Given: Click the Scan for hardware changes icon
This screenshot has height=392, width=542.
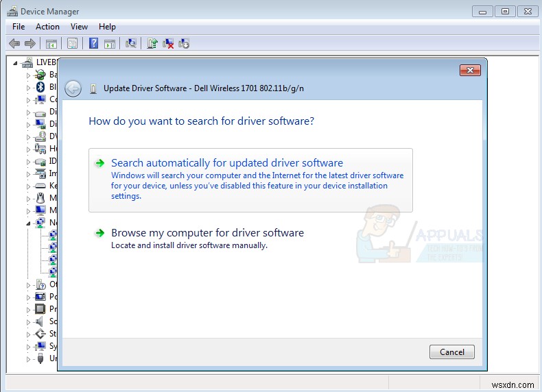Looking at the screenshot, I should (x=131, y=43).
